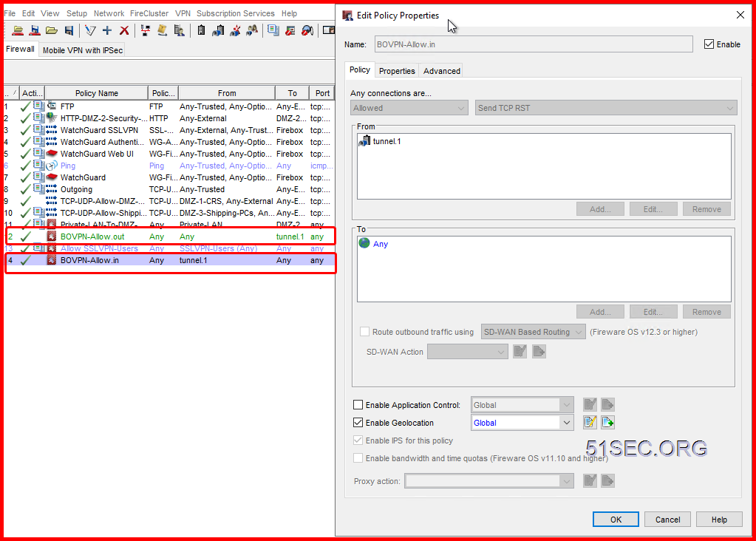Open the Subscription Services menu

[x=235, y=13]
